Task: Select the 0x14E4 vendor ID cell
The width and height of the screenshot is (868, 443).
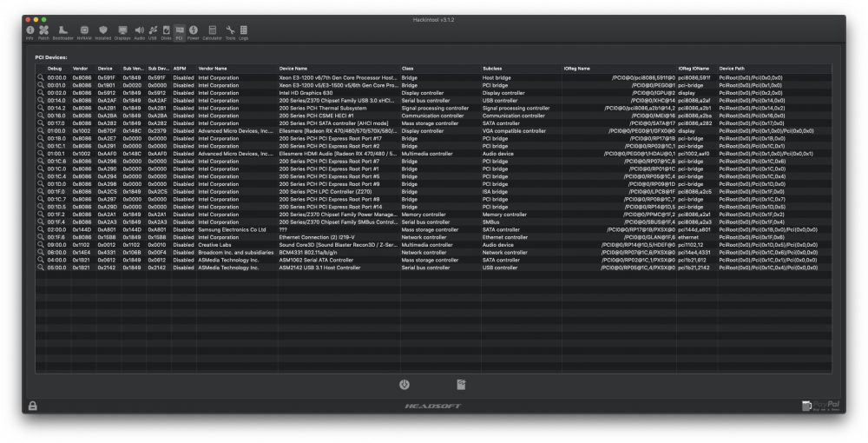Action: coord(82,252)
